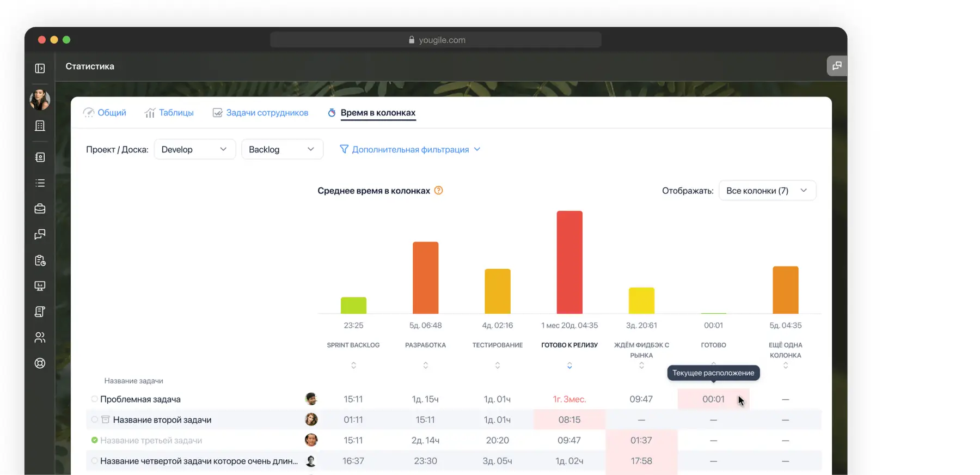Open the Backlog board dropdown
Viewport: 980px width, 475px height.
click(x=281, y=149)
